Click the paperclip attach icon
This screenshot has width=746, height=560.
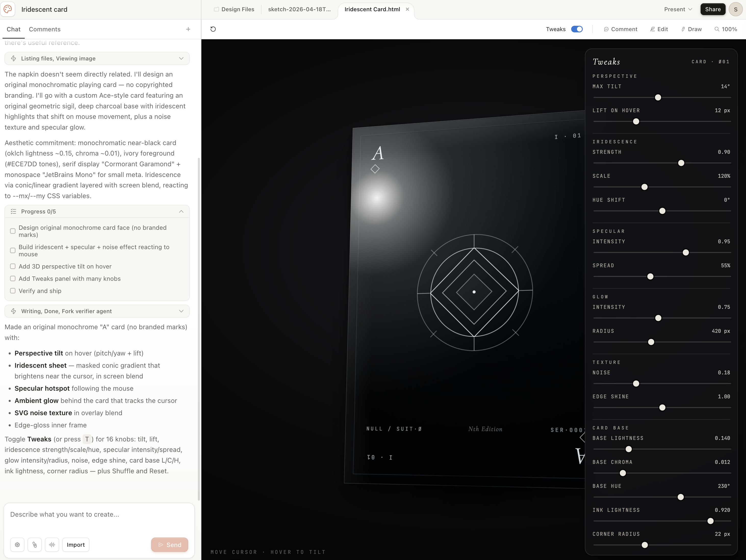click(34, 544)
